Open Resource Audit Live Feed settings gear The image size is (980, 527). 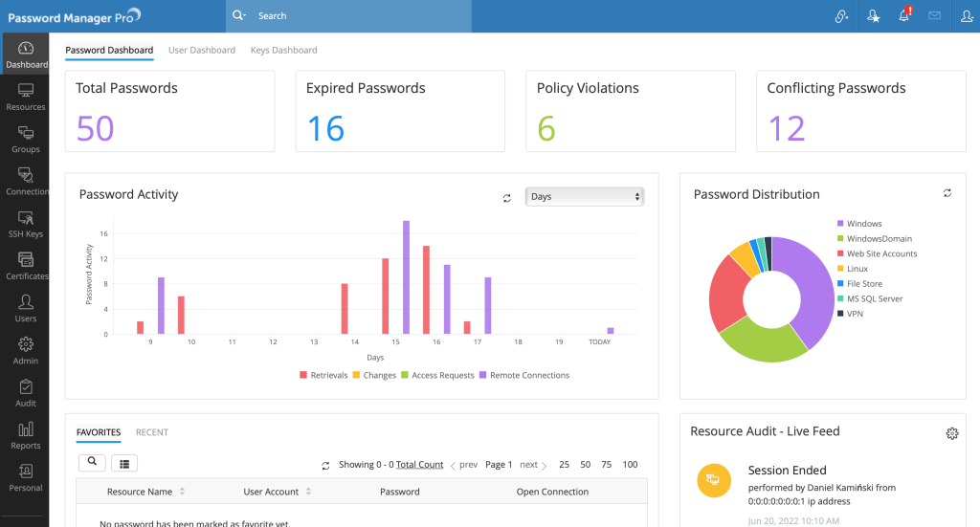tap(952, 433)
